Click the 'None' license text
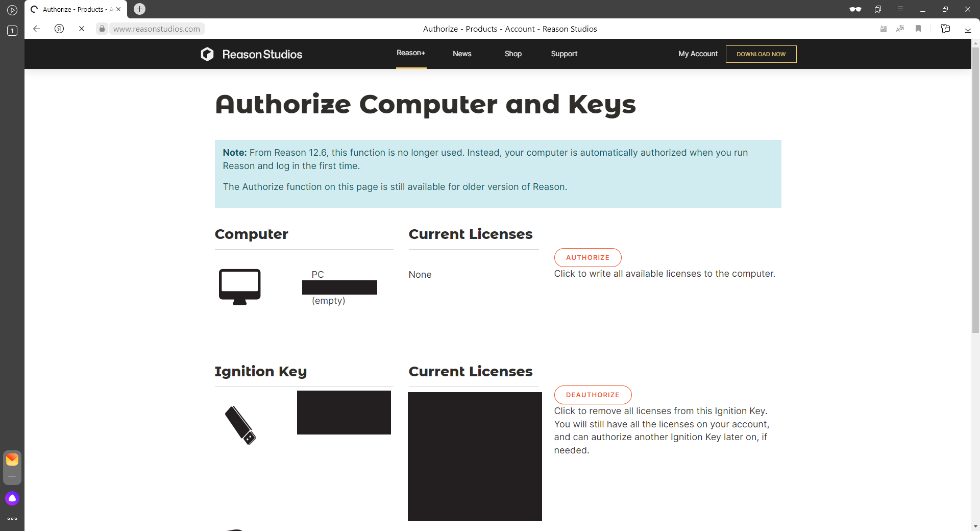 coord(420,275)
